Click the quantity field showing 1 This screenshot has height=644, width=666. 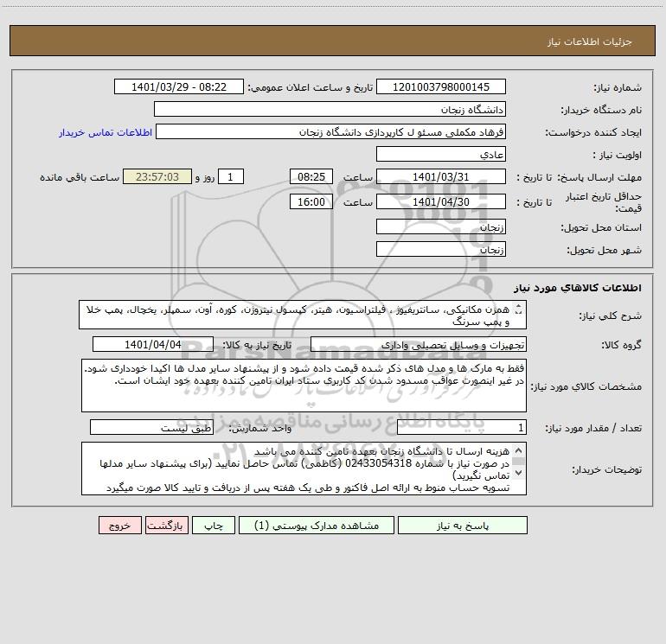tap(462, 428)
